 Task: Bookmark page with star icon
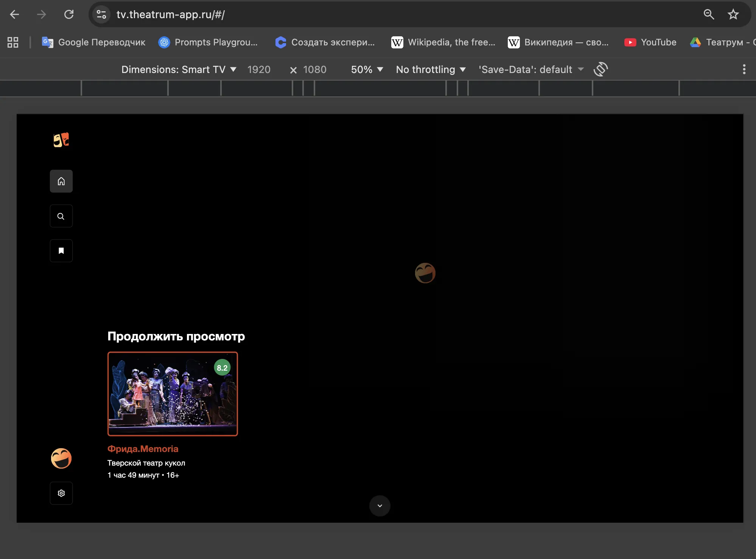pyautogui.click(x=733, y=14)
